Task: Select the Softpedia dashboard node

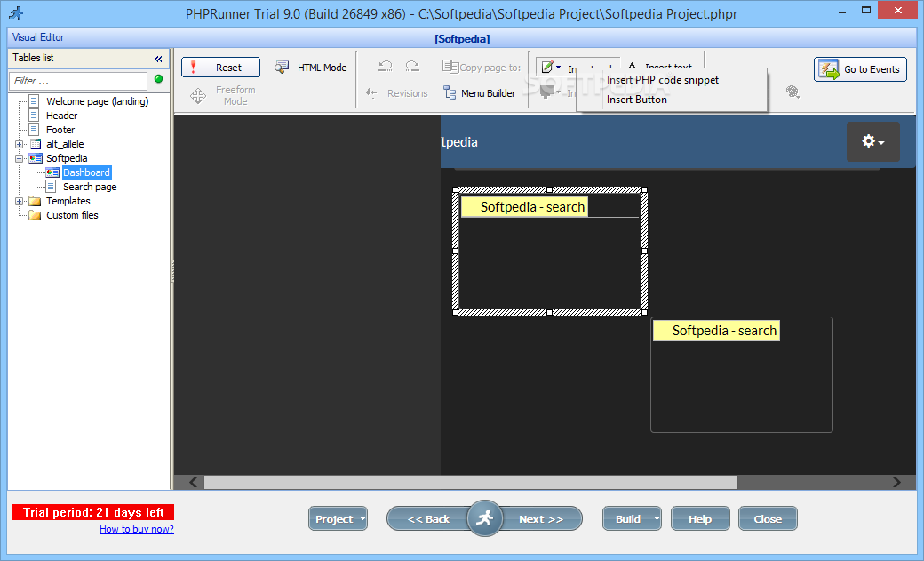Action: click(x=67, y=158)
